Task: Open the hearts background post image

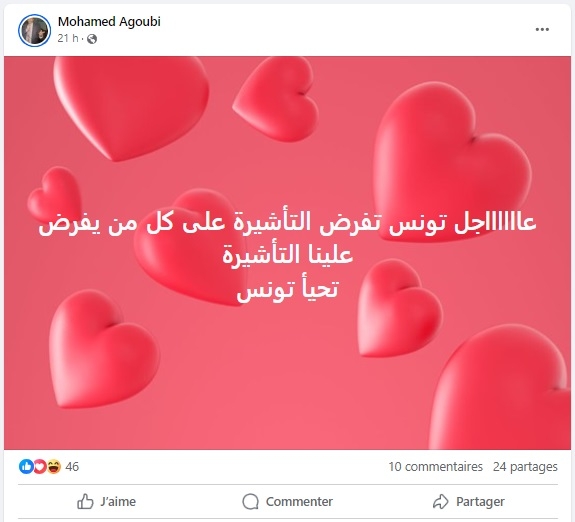Action: (288, 253)
